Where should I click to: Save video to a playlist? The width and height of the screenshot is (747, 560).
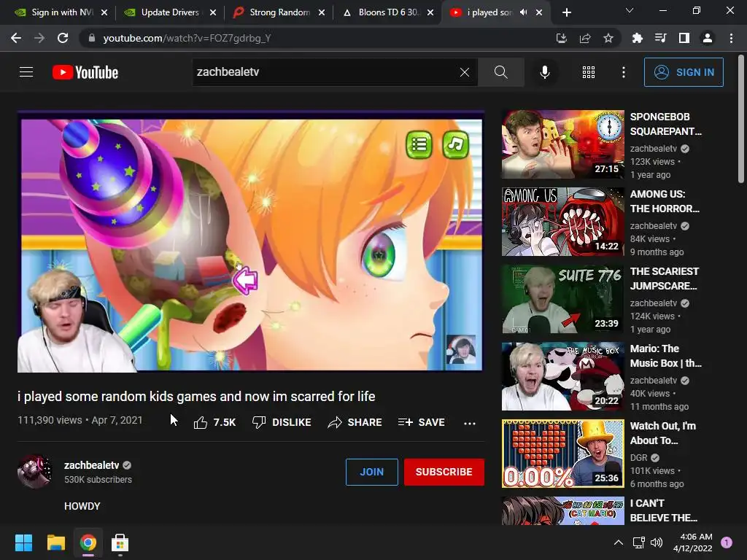click(x=421, y=422)
